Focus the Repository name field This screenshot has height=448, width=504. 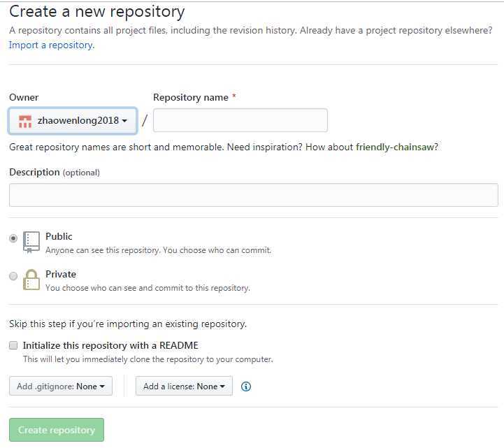[x=240, y=120]
